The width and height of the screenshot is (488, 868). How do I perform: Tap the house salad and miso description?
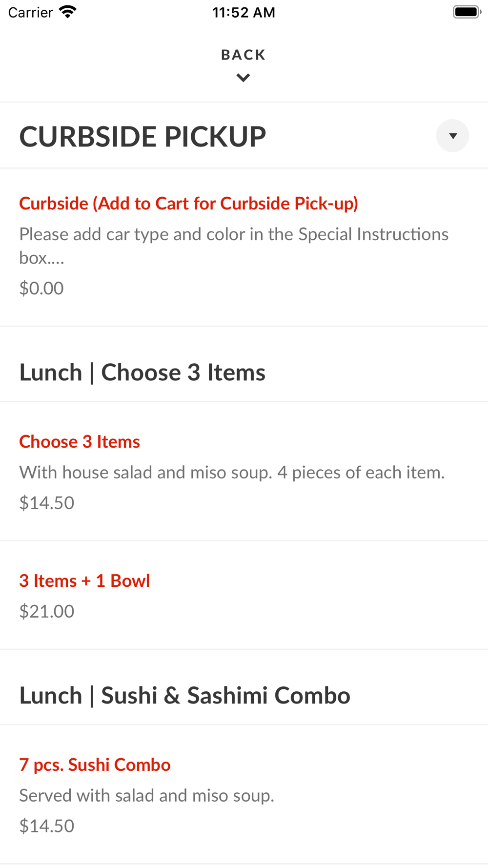(x=232, y=473)
